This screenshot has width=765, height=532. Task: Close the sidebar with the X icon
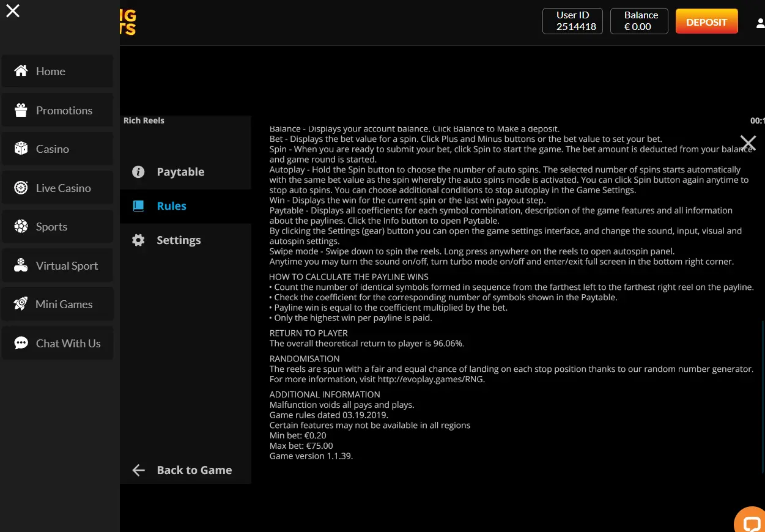[x=13, y=10]
